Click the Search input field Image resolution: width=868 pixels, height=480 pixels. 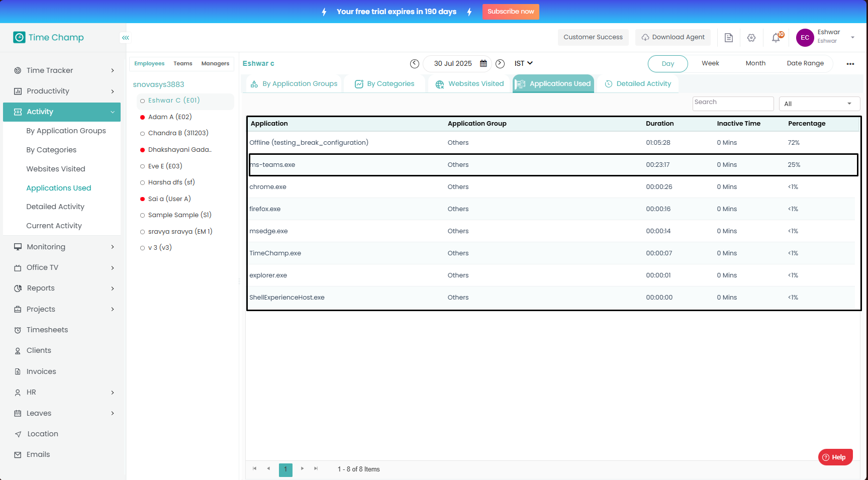[732, 104]
